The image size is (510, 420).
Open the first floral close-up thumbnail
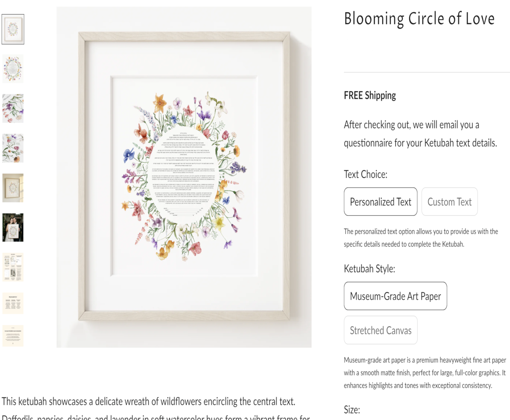13,108
